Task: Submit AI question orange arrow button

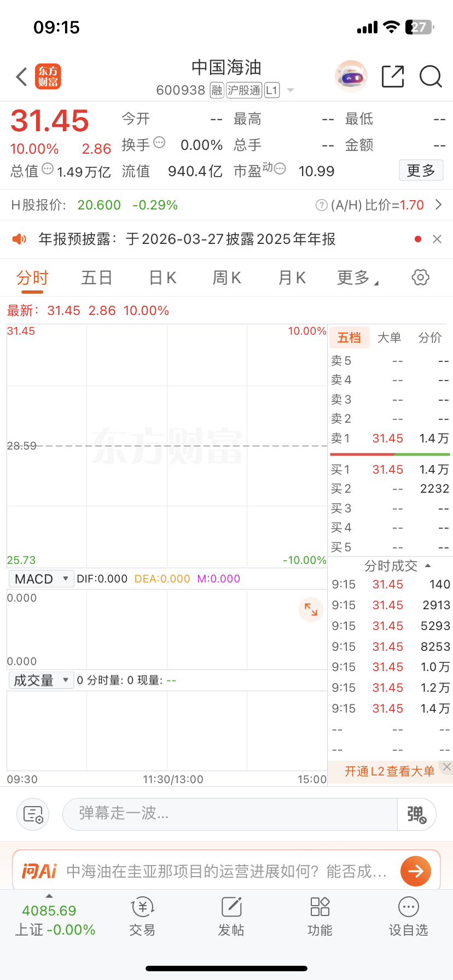Action: (416, 871)
